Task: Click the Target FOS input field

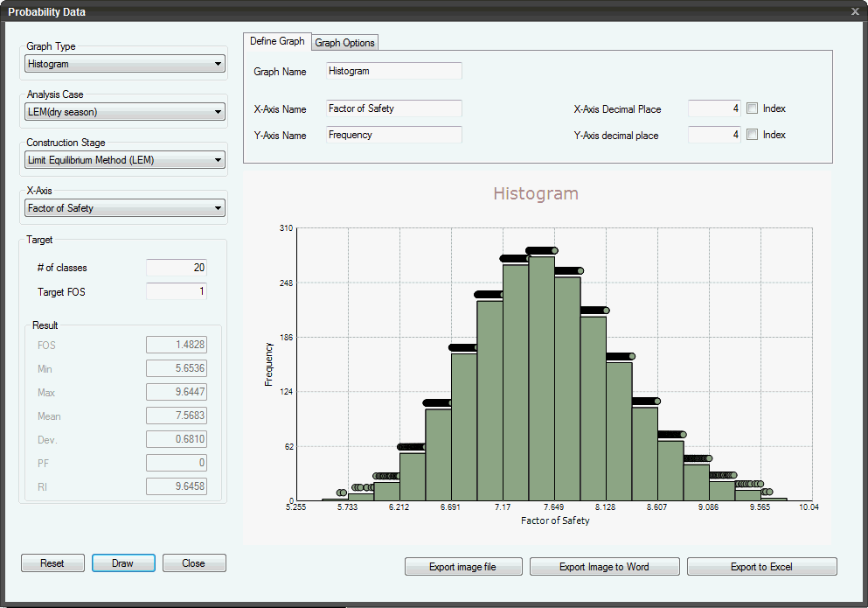Action: 177,291
